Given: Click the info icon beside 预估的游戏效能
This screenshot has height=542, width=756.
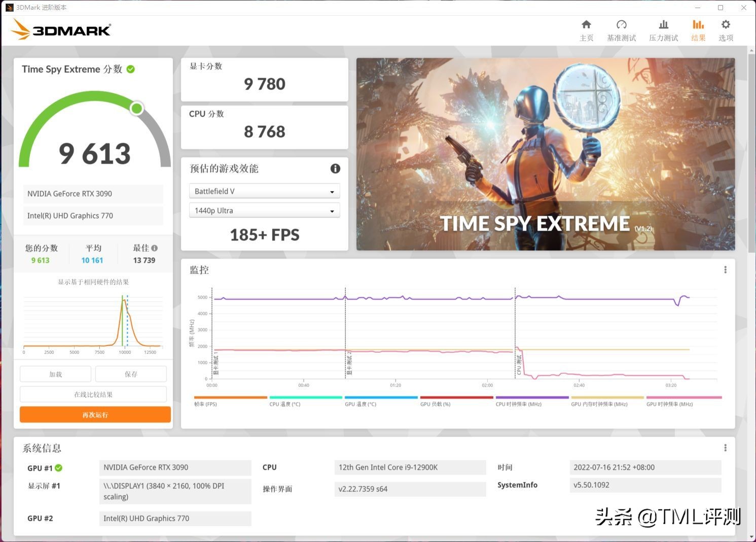Looking at the screenshot, I should [335, 168].
